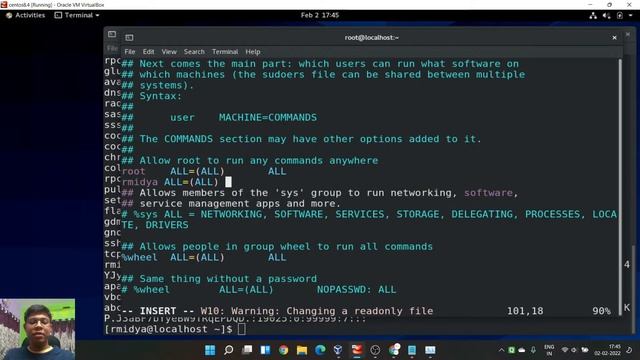Click the background terminal's titlebar icon
The image size is (640, 360).
[112, 34]
